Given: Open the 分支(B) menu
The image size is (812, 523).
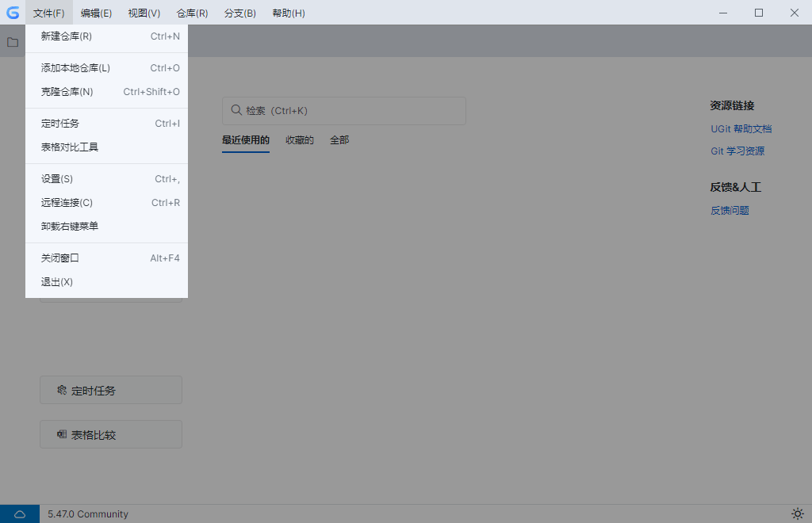Looking at the screenshot, I should point(240,13).
